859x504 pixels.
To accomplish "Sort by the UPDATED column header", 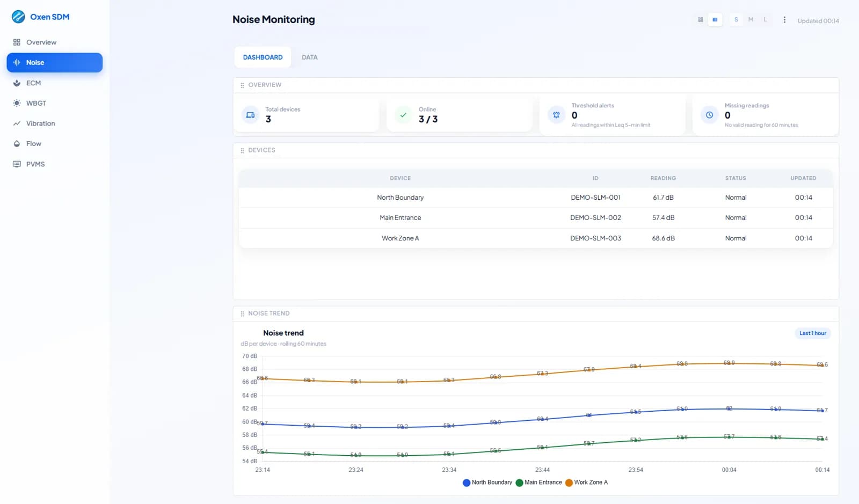I will [803, 178].
